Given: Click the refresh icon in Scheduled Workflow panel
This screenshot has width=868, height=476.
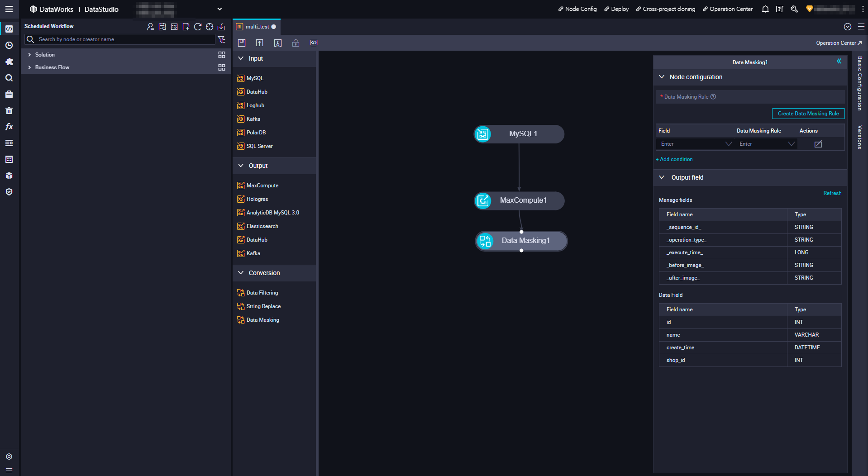Looking at the screenshot, I should tap(198, 27).
